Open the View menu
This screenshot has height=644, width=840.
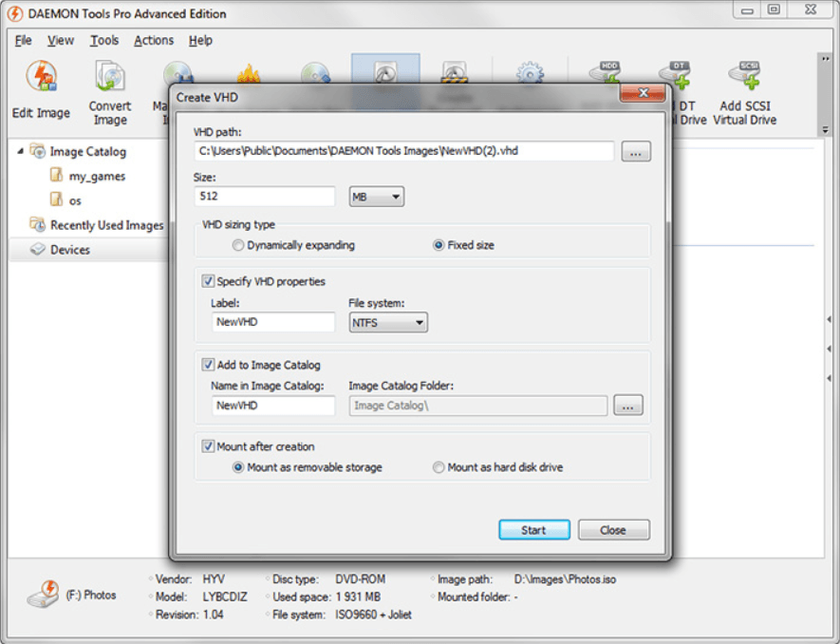[x=61, y=40]
